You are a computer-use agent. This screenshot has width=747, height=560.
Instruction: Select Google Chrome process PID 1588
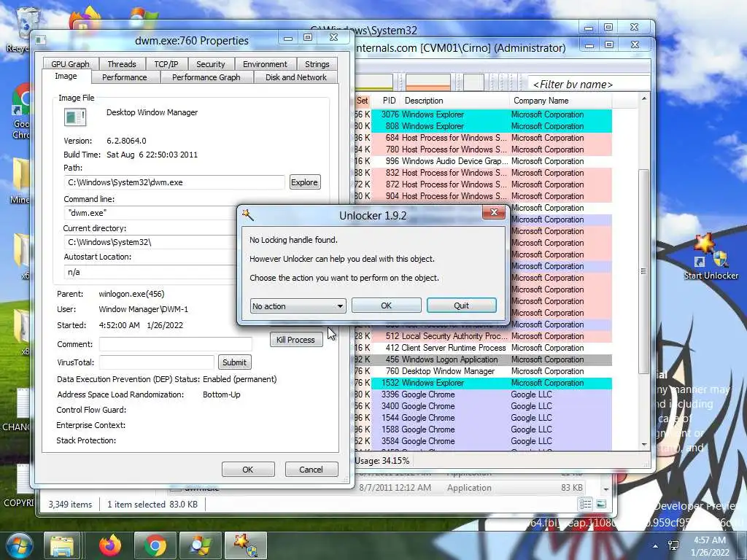point(484,429)
